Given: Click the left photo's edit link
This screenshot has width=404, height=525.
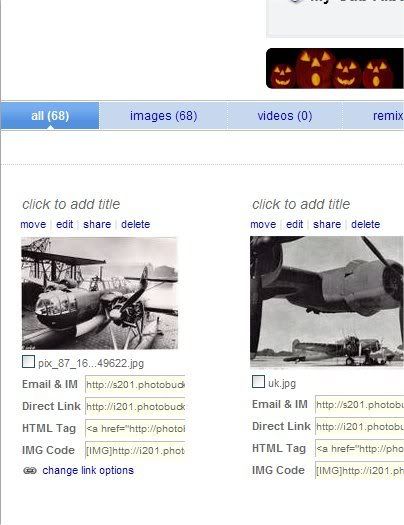Looking at the screenshot, I should pyautogui.click(x=65, y=224).
